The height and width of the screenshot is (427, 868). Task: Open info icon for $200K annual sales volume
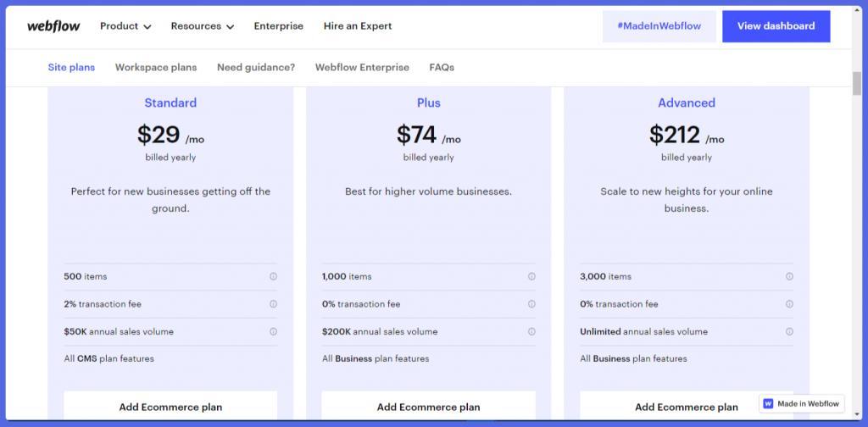click(531, 332)
